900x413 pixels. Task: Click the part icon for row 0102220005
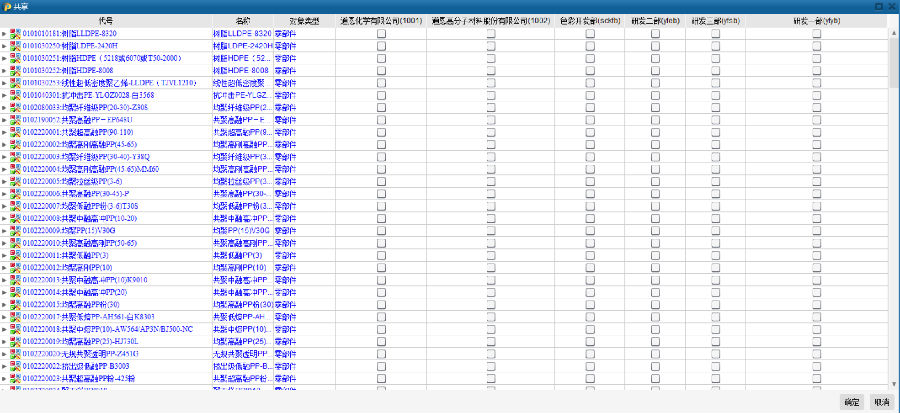pyautogui.click(x=15, y=181)
